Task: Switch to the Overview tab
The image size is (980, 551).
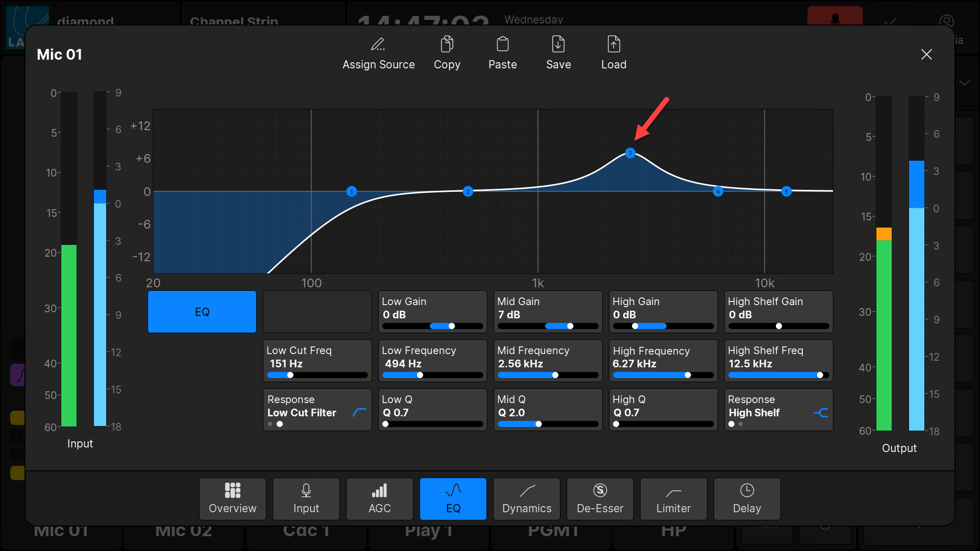Action: pyautogui.click(x=232, y=498)
